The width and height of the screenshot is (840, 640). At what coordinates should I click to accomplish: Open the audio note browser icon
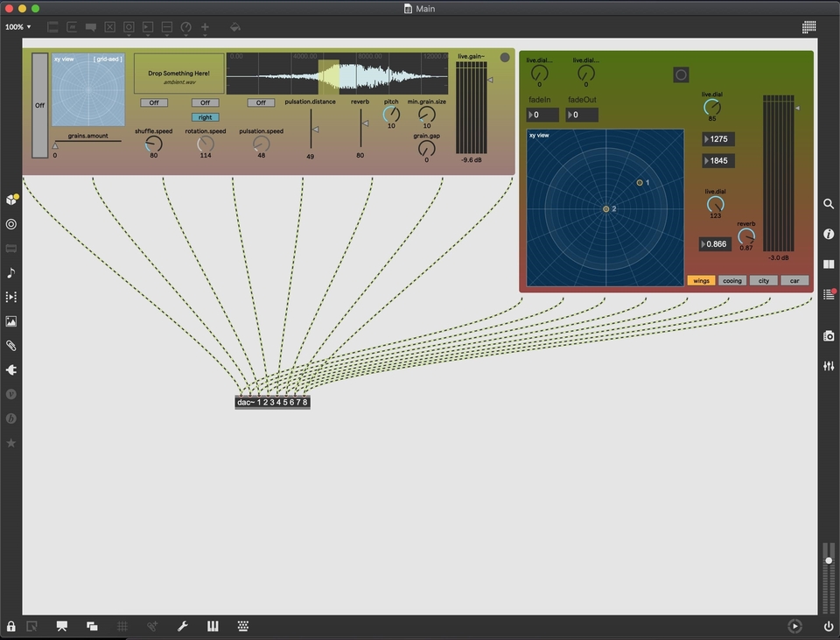[11, 273]
